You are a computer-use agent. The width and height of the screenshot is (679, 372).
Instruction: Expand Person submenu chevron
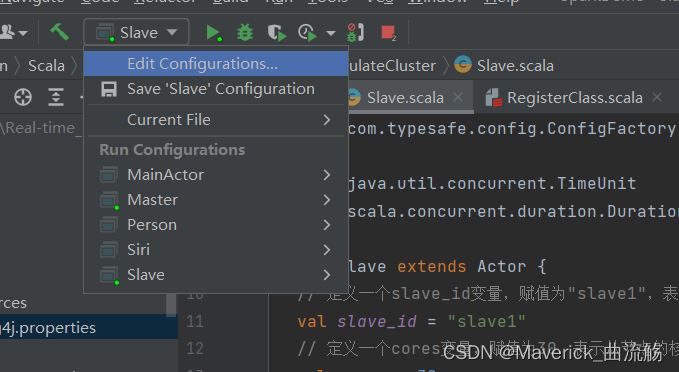pos(327,225)
